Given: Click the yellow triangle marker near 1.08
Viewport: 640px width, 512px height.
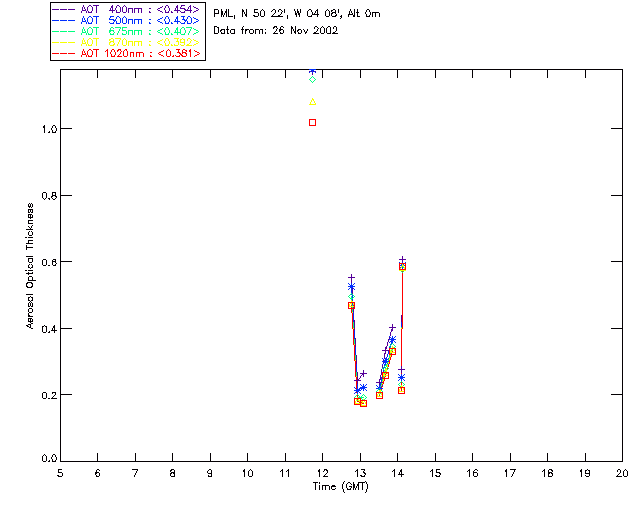Looking at the screenshot, I should pyautogui.click(x=313, y=102).
